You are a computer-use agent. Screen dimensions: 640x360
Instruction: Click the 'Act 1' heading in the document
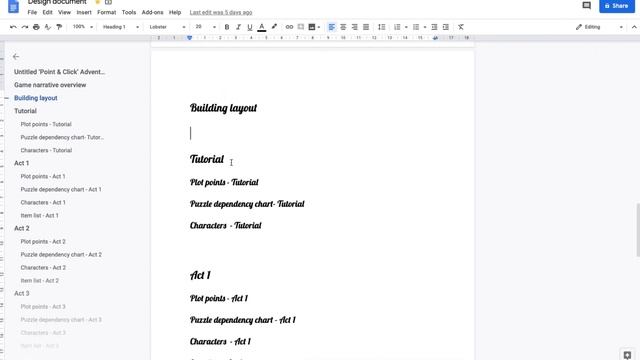(x=200, y=275)
